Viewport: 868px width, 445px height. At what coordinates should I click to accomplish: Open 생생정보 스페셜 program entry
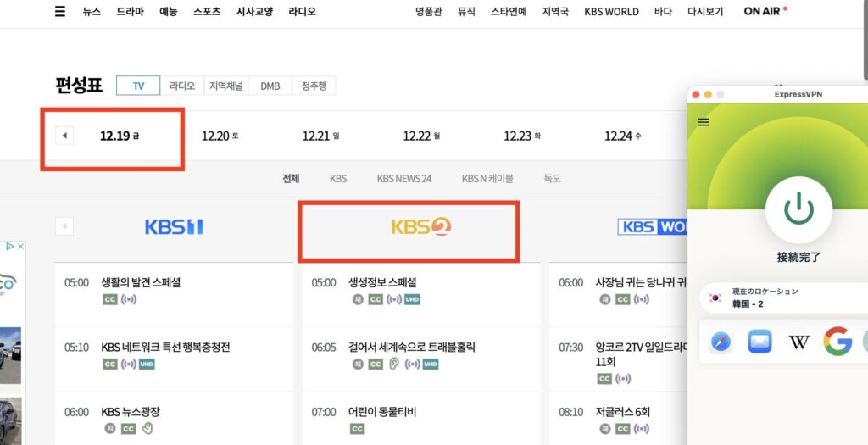[x=382, y=282]
